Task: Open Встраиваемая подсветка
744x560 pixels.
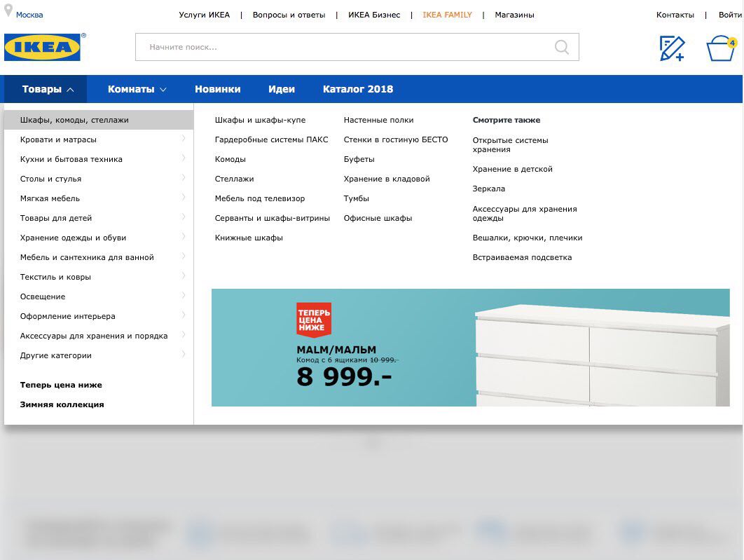Action: [x=522, y=257]
